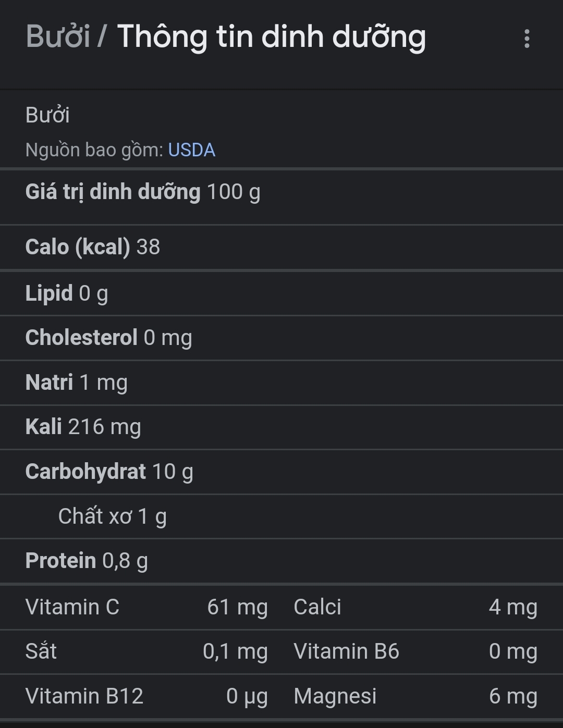Click the Vitamin C label
This screenshot has width=563, height=728.
point(72,607)
